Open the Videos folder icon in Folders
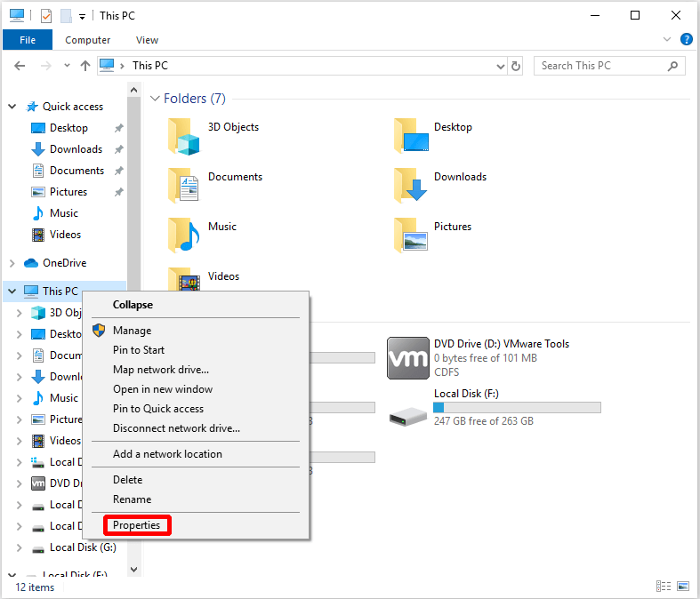This screenshot has height=599, width=700. (183, 279)
